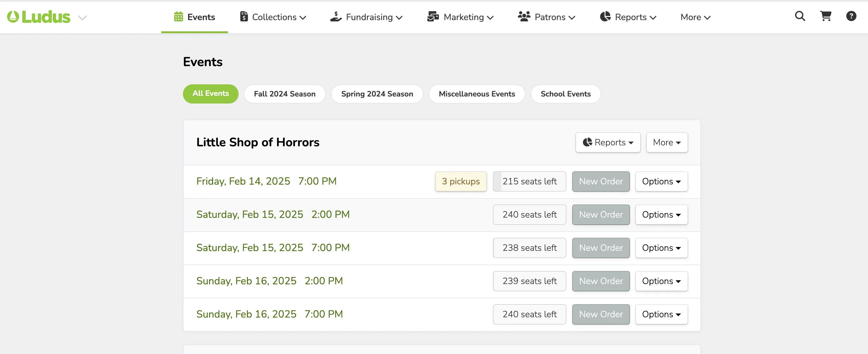This screenshot has width=868, height=354.
Task: Open the search magnifier icon
Action: [x=800, y=16]
